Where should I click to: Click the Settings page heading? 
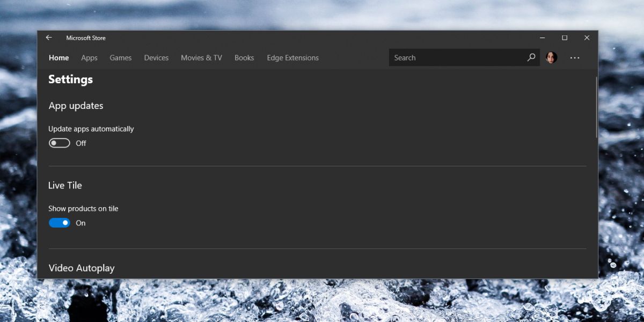70,79
